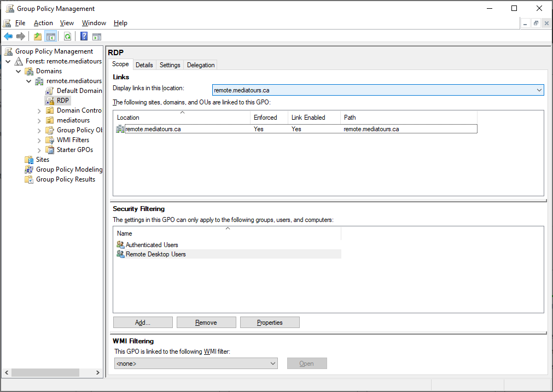Click the app icon in title bar
This screenshot has width=553, height=392.
pyautogui.click(x=10, y=8)
